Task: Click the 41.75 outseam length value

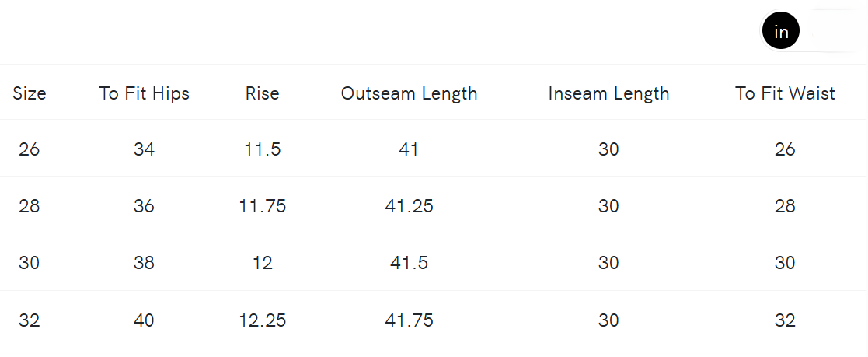Action: point(409,320)
